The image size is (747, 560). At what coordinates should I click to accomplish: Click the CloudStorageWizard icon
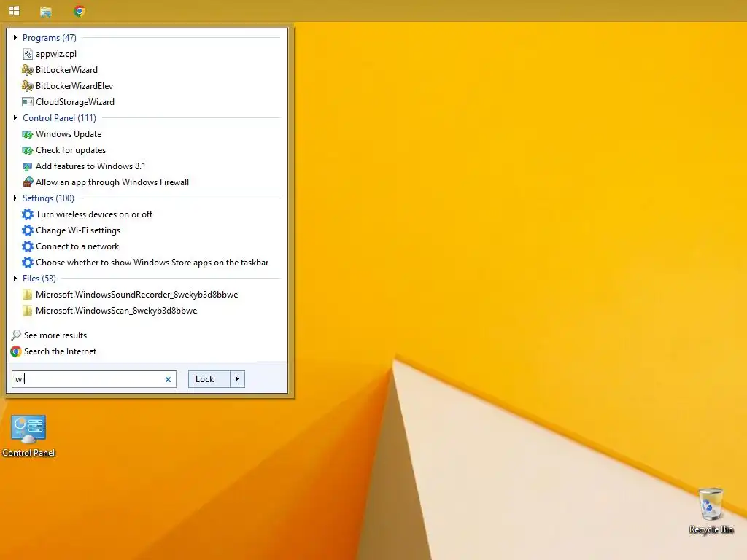coord(28,102)
